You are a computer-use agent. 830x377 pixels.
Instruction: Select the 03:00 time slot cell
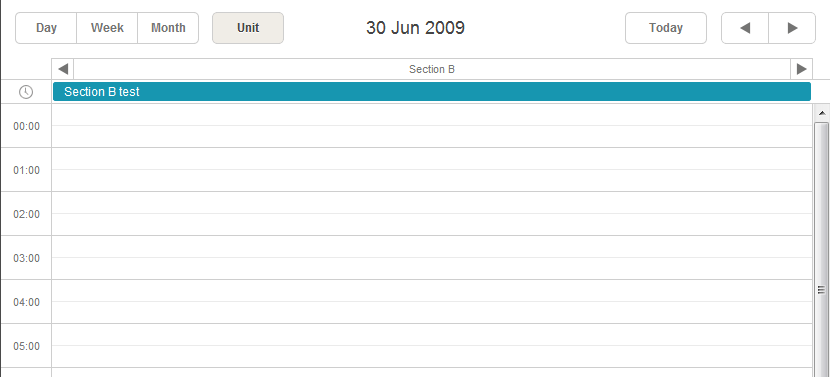tap(432, 257)
